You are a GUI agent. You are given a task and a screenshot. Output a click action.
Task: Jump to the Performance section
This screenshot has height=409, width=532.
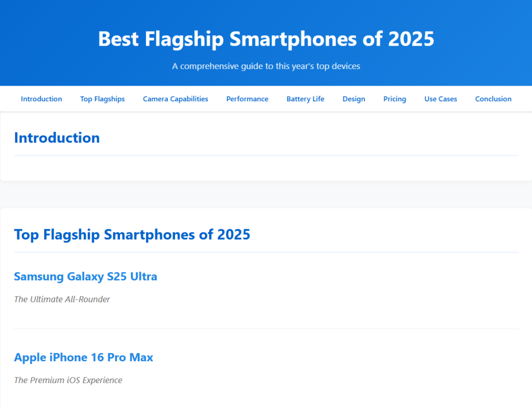(x=247, y=99)
